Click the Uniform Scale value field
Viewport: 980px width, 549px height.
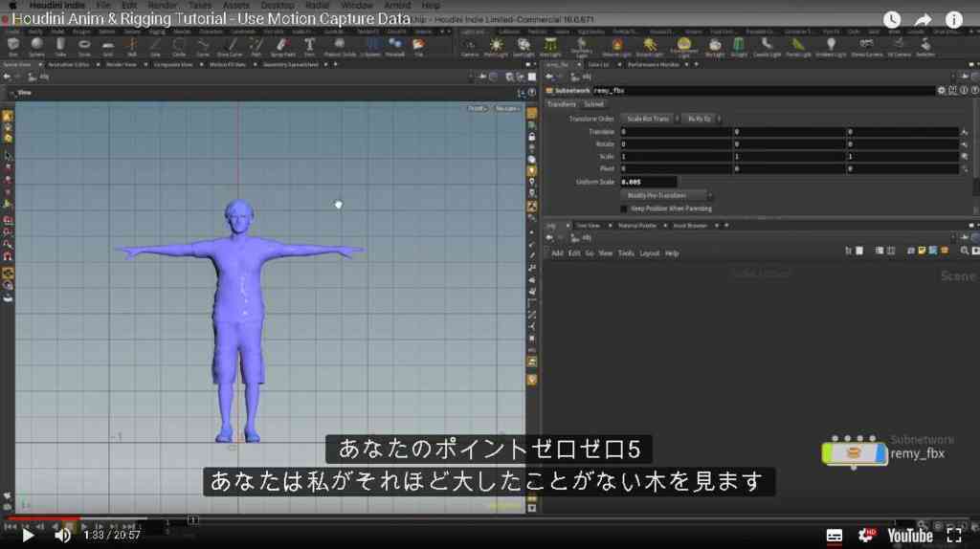coord(648,182)
